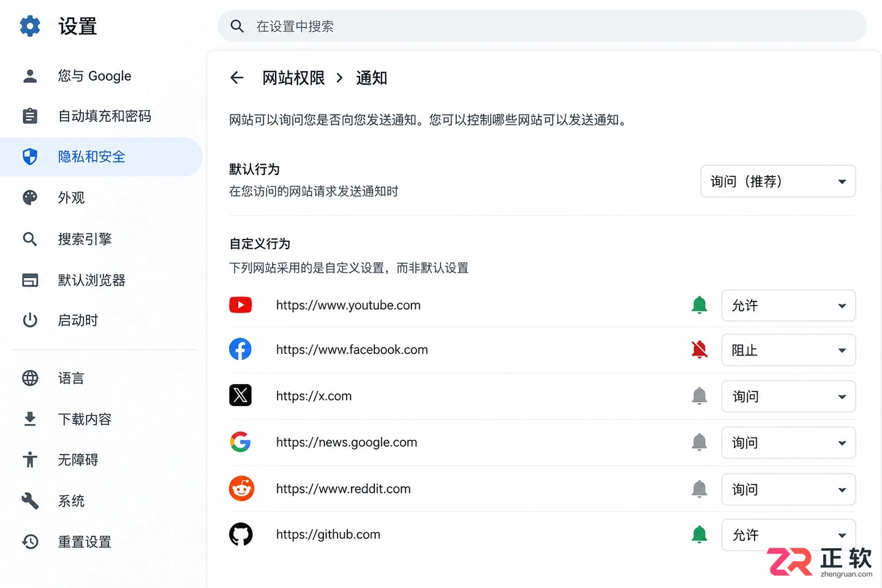Click the Facebook site favicon
Viewport: 882px width, 588px height.
pyautogui.click(x=241, y=349)
